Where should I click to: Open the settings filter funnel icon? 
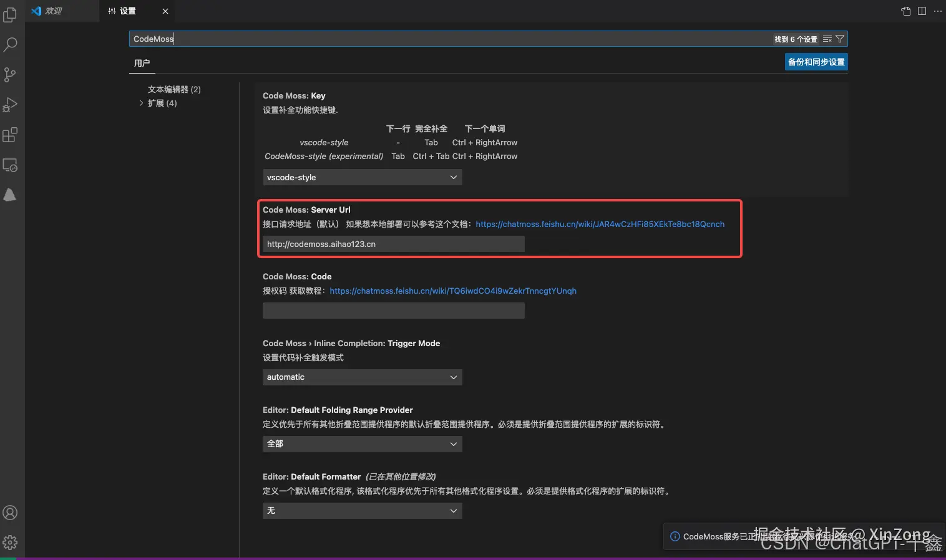(x=840, y=39)
